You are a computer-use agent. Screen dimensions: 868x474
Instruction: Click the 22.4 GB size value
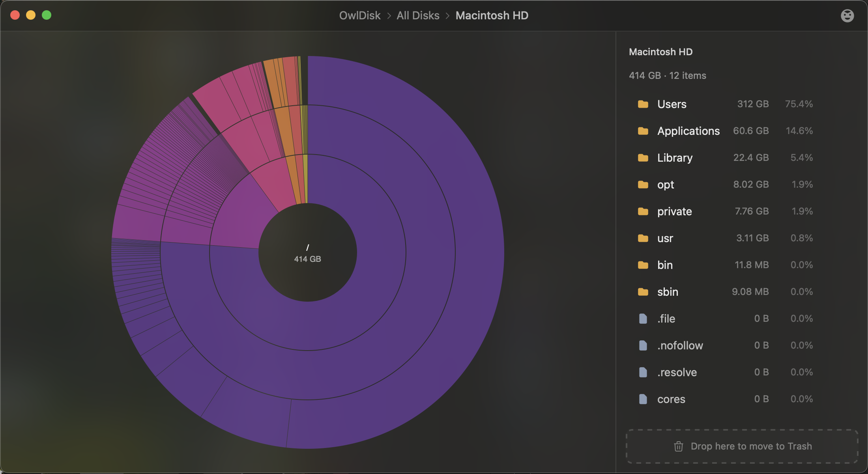(751, 158)
